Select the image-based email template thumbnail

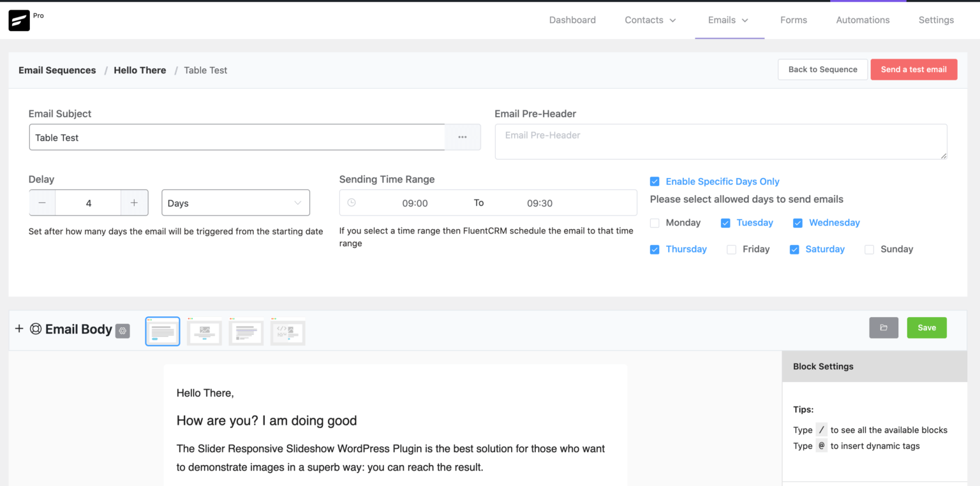click(204, 331)
